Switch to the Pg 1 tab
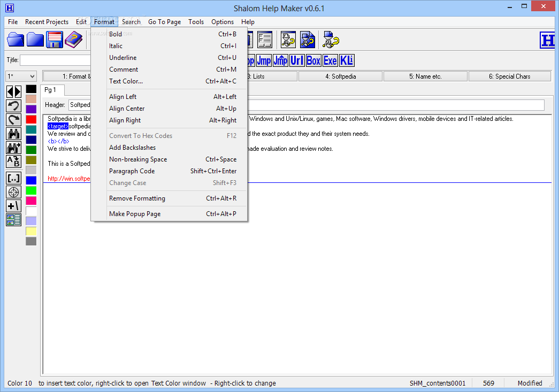This screenshot has width=559, height=392. click(x=52, y=90)
